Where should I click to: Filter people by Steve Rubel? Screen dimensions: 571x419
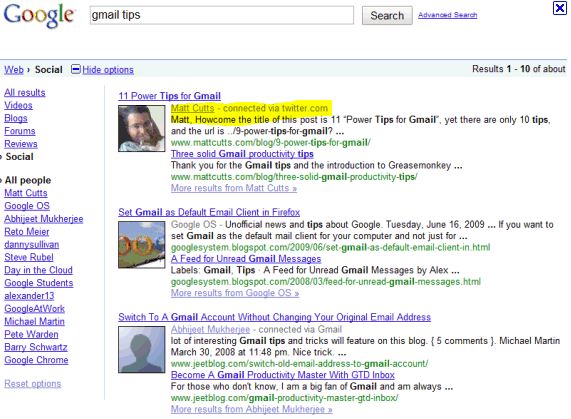[29, 257]
